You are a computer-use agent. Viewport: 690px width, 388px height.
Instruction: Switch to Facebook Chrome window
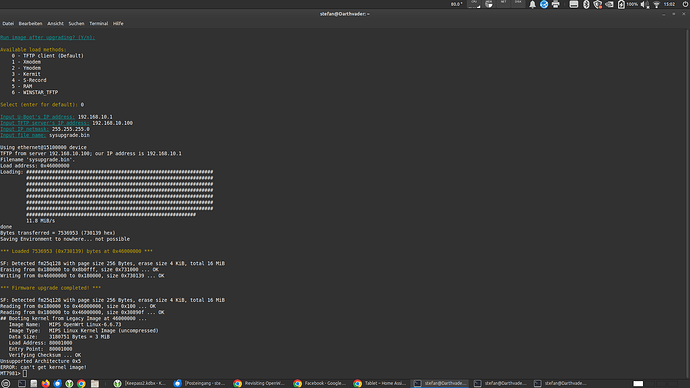(320, 384)
